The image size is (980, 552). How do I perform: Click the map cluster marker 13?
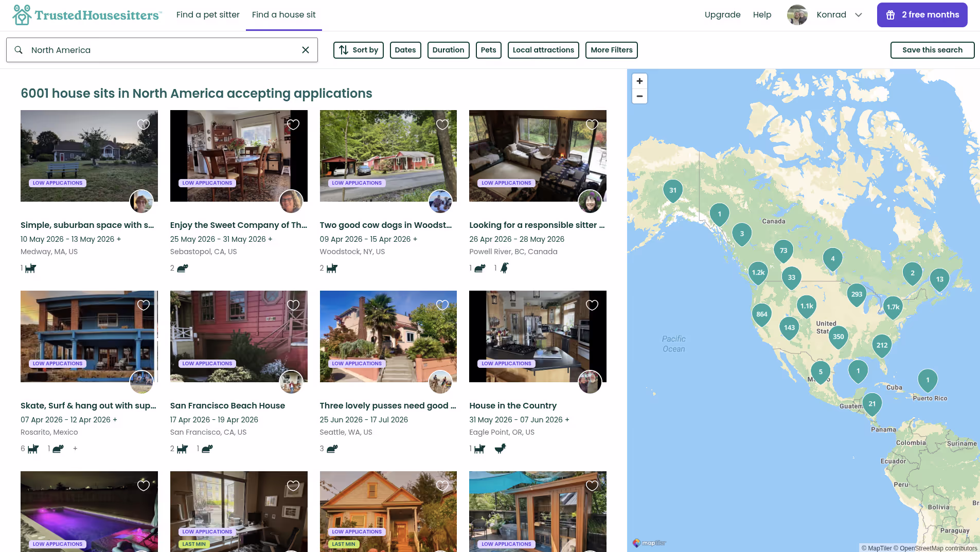tap(940, 279)
